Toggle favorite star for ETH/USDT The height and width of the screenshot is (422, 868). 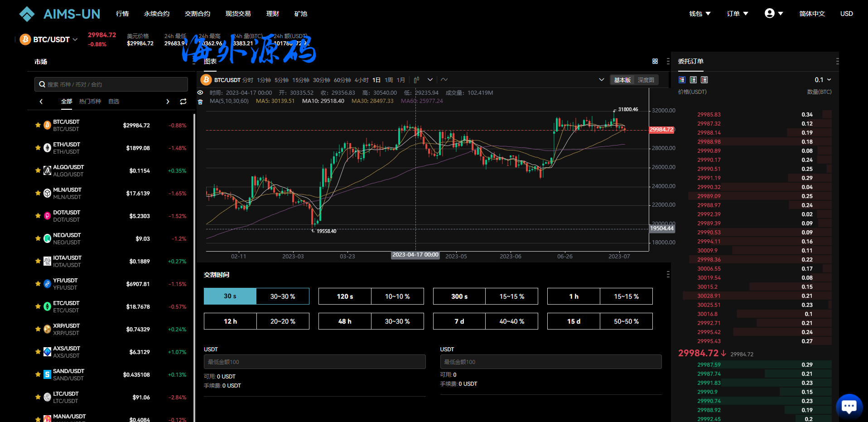(38, 148)
